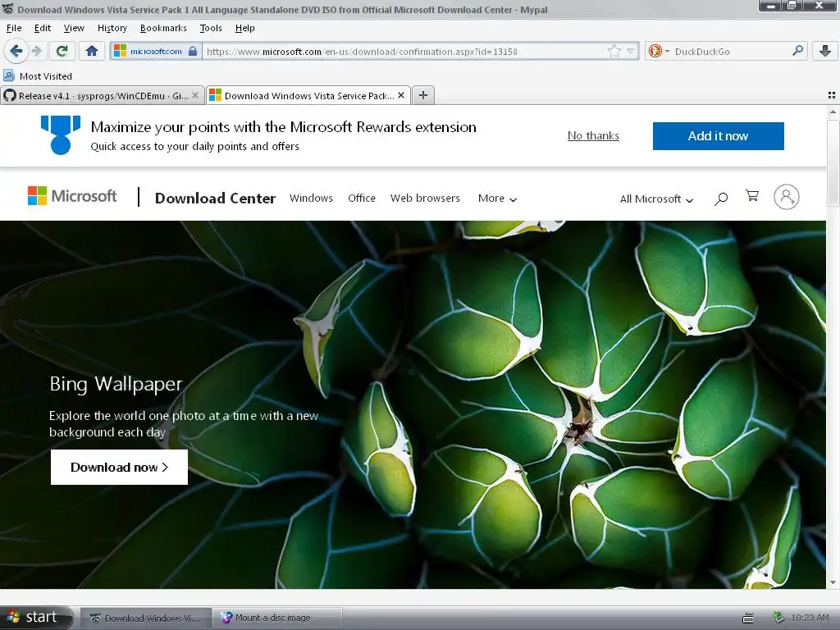Screen dimensions: 840x630
Task: Open the Most Visited bookmarks folder
Action: (x=38, y=76)
